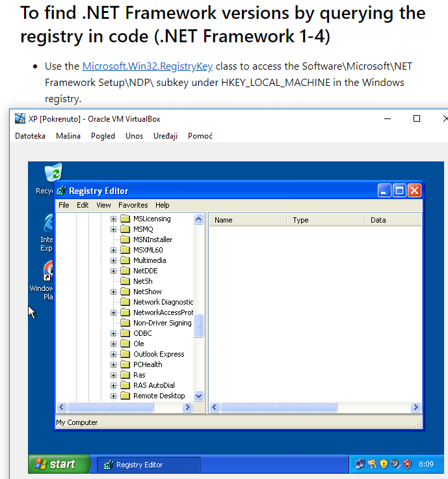Open Registry Editor View menu

(x=103, y=205)
